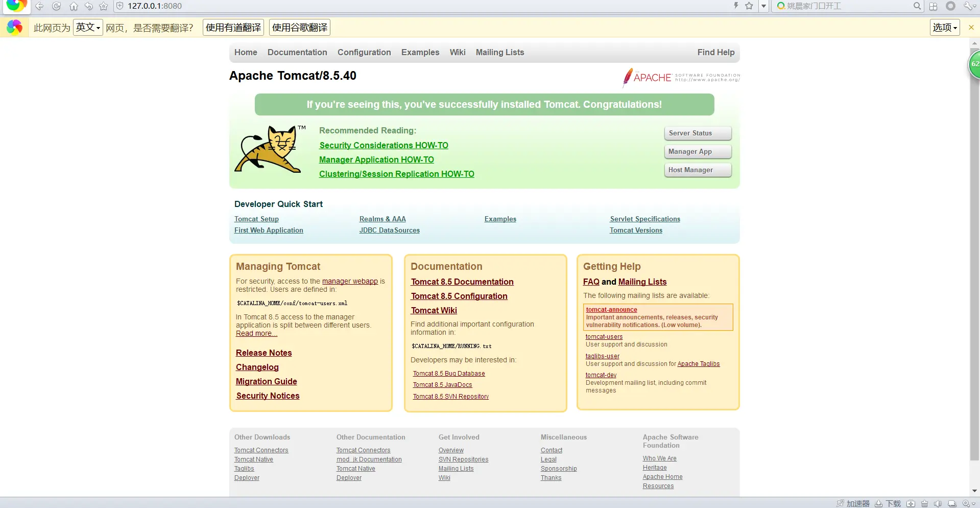Image resolution: width=980 pixels, height=508 pixels.
Task: Click the round gray circle toolbar icon
Action: point(950,6)
